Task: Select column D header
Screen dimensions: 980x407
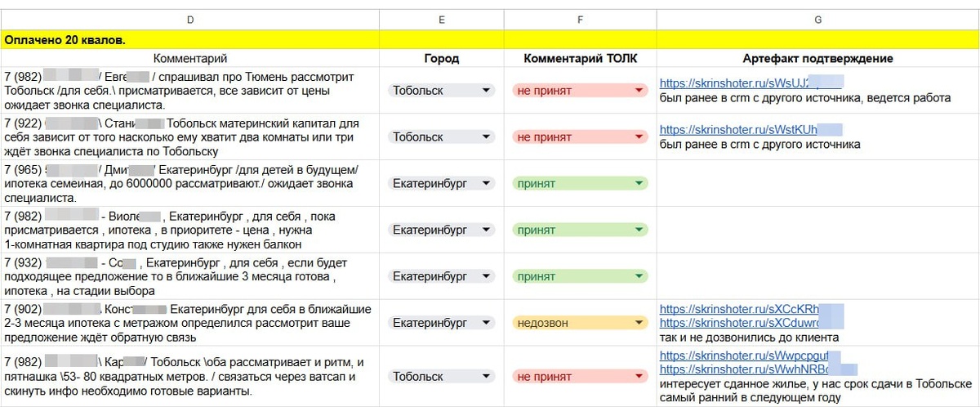Action: [190, 20]
